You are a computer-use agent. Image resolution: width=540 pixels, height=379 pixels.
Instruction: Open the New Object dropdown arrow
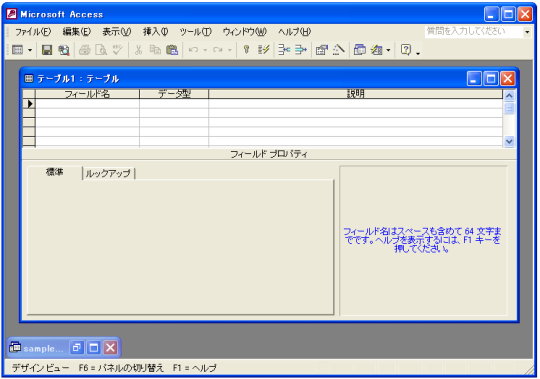[388, 50]
